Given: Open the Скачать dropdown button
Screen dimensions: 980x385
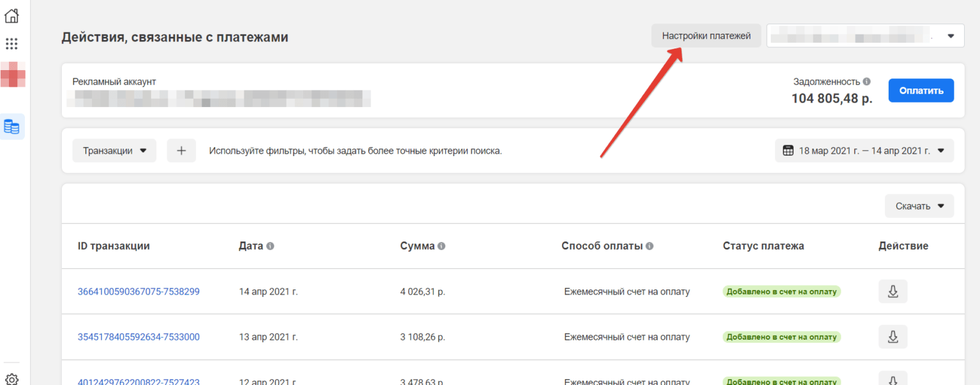Looking at the screenshot, I should (x=919, y=206).
